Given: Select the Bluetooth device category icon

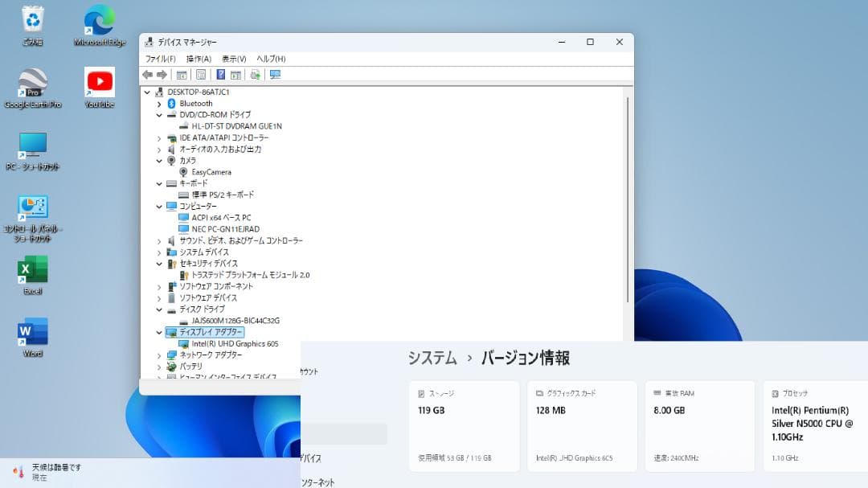Looking at the screenshot, I should click(x=171, y=103).
